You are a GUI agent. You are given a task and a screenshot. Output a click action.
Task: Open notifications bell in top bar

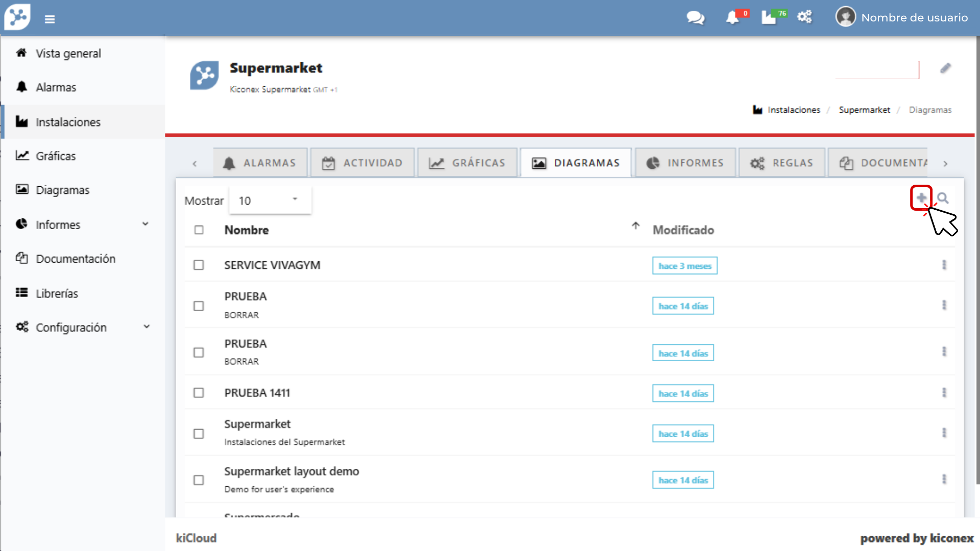(732, 18)
